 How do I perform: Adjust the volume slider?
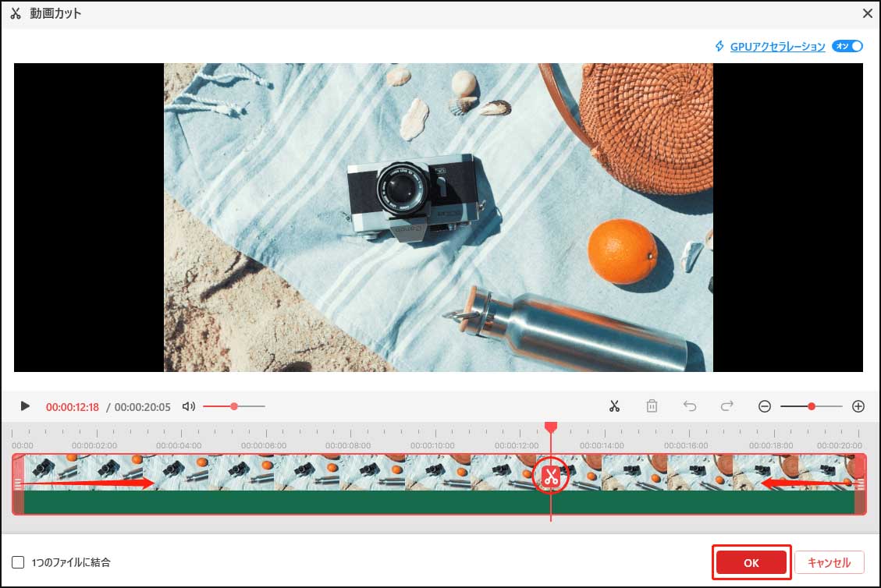(234, 406)
